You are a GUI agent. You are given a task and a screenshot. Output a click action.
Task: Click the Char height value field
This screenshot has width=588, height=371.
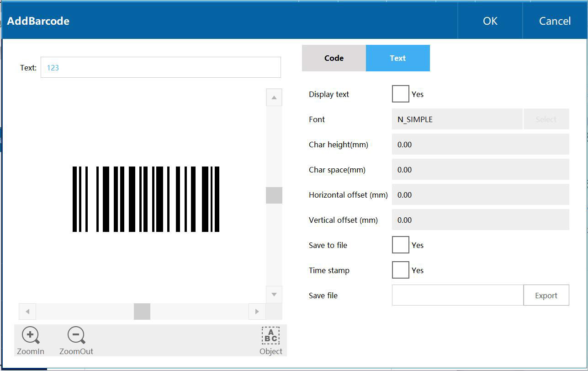pos(481,144)
